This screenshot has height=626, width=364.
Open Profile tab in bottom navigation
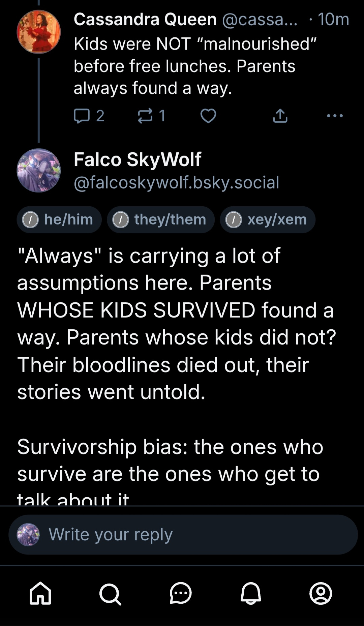click(321, 593)
